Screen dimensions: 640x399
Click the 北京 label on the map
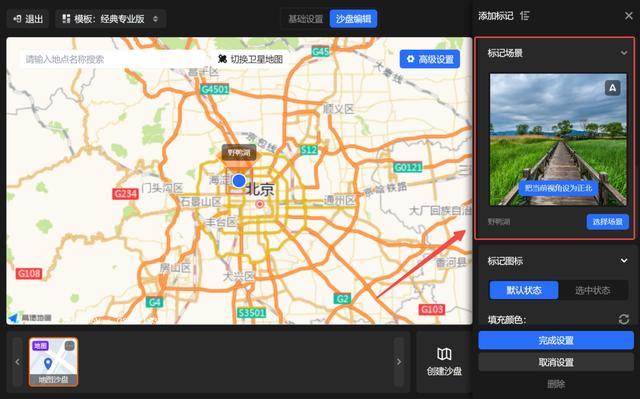coord(260,189)
